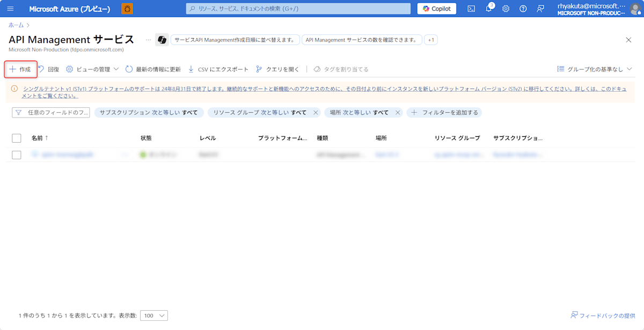Click 最新の情報に更新 refresh
The width and height of the screenshot is (644, 330).
click(153, 69)
